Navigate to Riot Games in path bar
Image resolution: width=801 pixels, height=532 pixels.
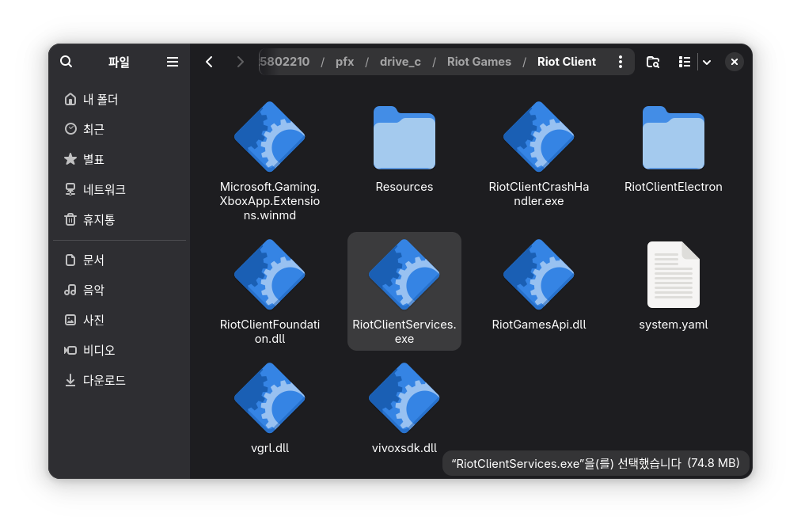(x=479, y=62)
